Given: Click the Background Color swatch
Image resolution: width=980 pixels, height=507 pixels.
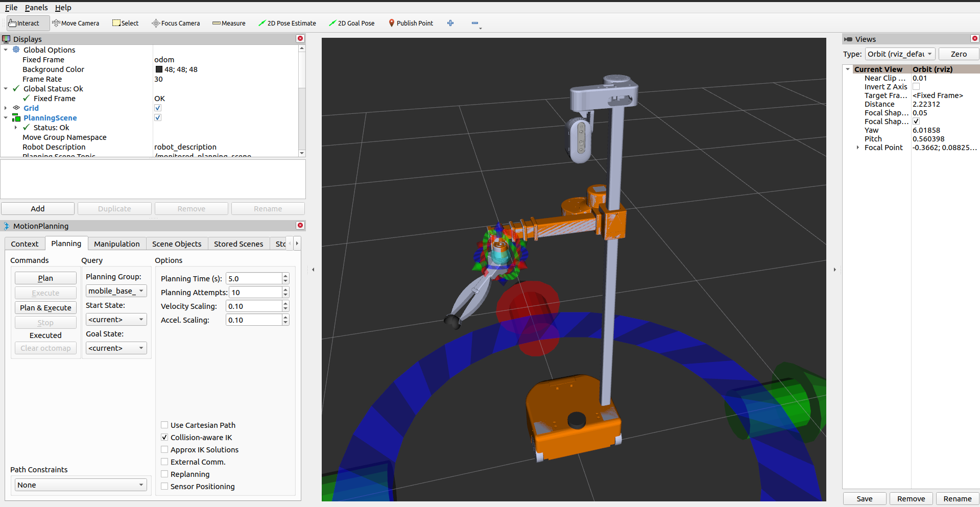Looking at the screenshot, I should [x=159, y=69].
